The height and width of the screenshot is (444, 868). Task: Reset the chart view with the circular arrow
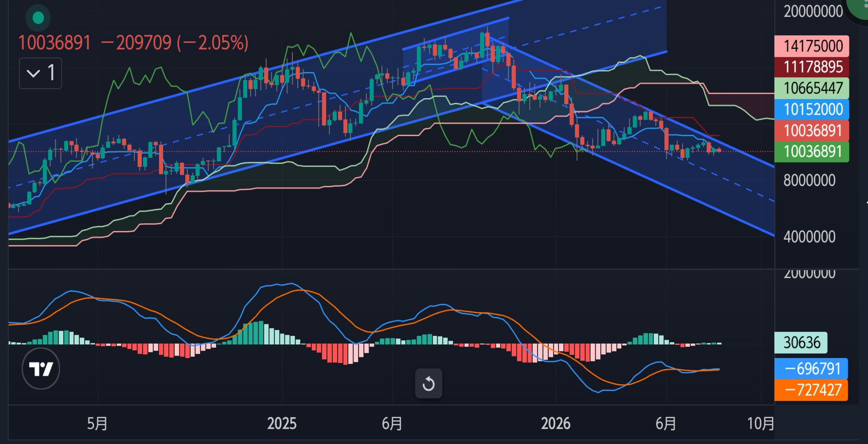[x=428, y=384]
